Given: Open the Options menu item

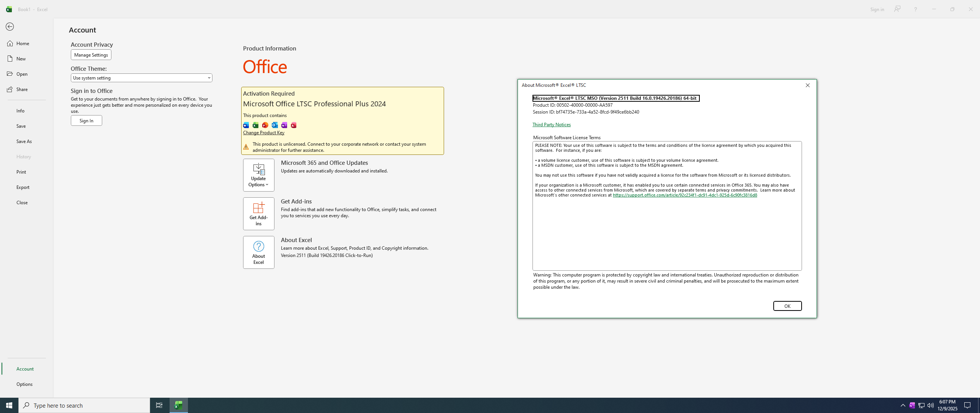Looking at the screenshot, I should click(24, 384).
